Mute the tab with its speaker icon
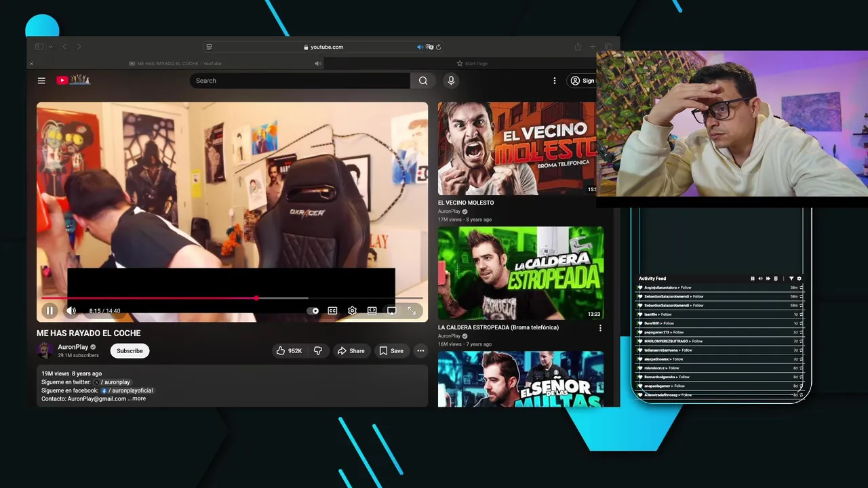Viewport: 868px width, 488px height. (318, 64)
